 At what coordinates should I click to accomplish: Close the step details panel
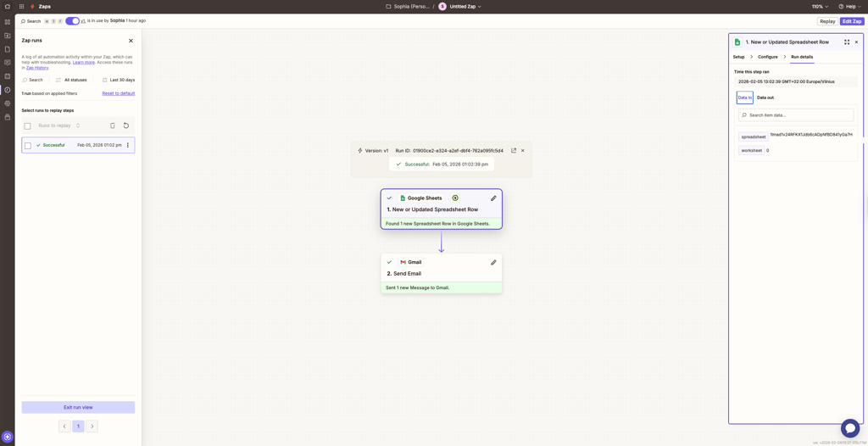(856, 42)
